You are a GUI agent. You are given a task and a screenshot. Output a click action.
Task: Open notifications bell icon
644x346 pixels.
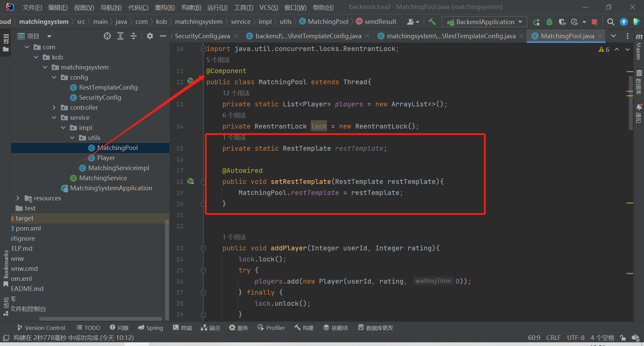click(x=639, y=113)
